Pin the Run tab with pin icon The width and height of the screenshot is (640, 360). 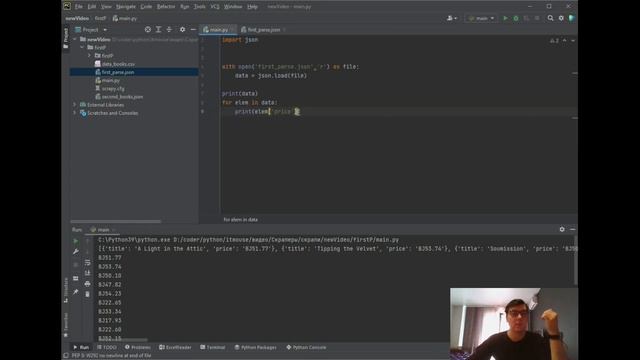[76, 292]
